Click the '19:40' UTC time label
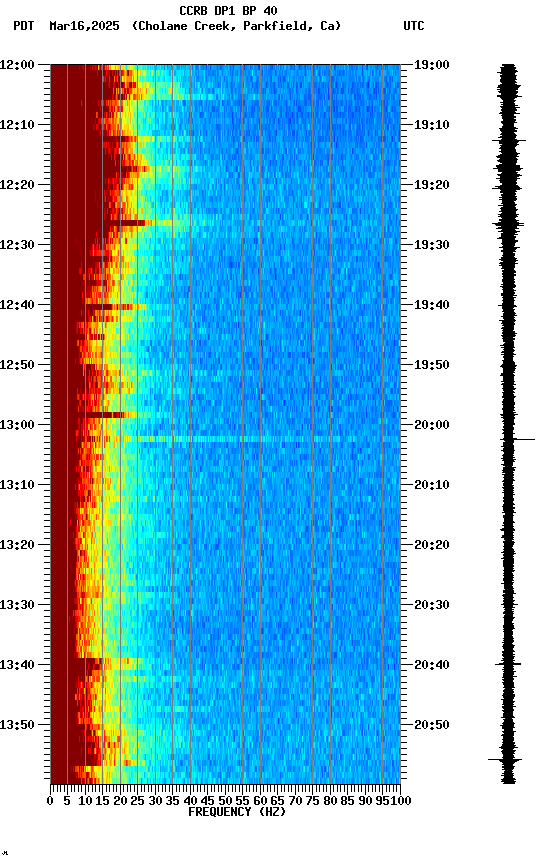 pyautogui.click(x=432, y=305)
